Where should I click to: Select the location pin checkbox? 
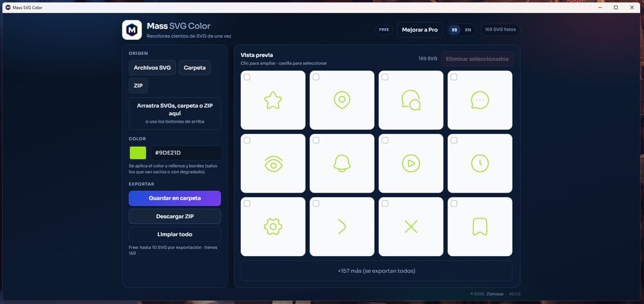click(316, 77)
